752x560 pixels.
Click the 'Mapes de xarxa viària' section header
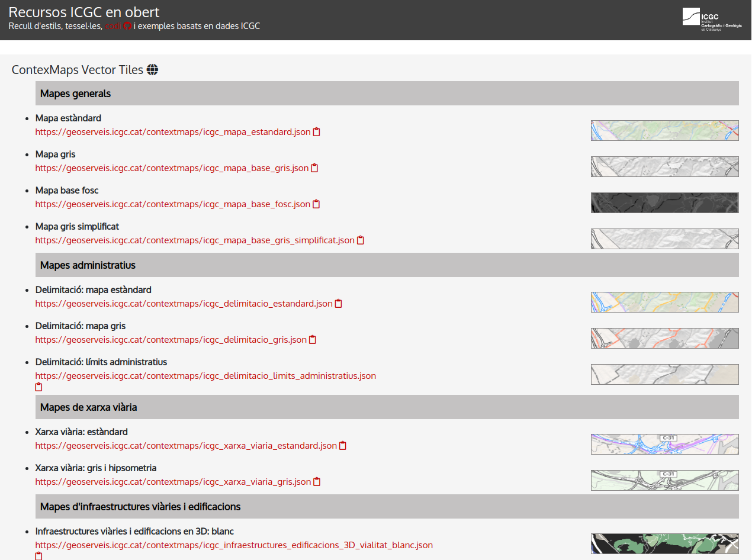pyautogui.click(x=387, y=407)
